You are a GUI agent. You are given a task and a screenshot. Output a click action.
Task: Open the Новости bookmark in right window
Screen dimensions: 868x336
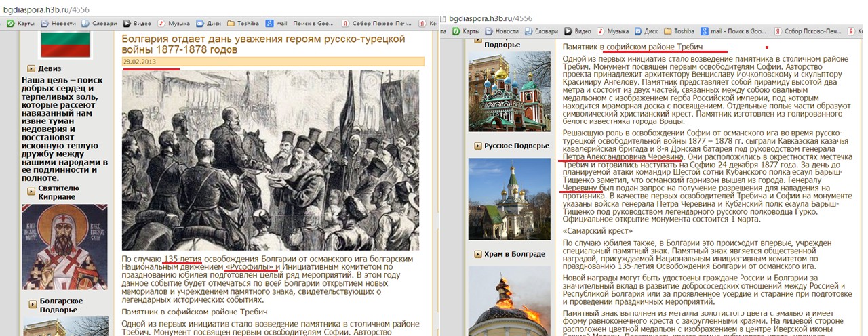(500, 31)
